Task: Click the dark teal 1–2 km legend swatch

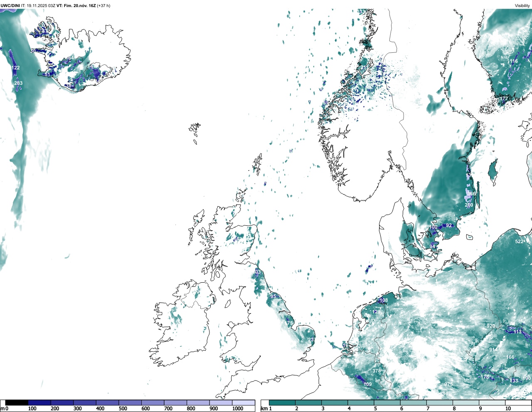Action: 282,403
